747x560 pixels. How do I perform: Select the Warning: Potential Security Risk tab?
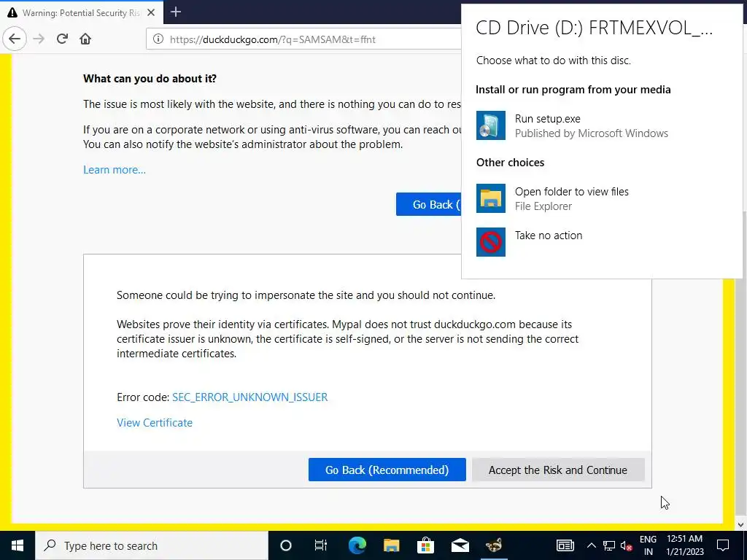click(82, 12)
